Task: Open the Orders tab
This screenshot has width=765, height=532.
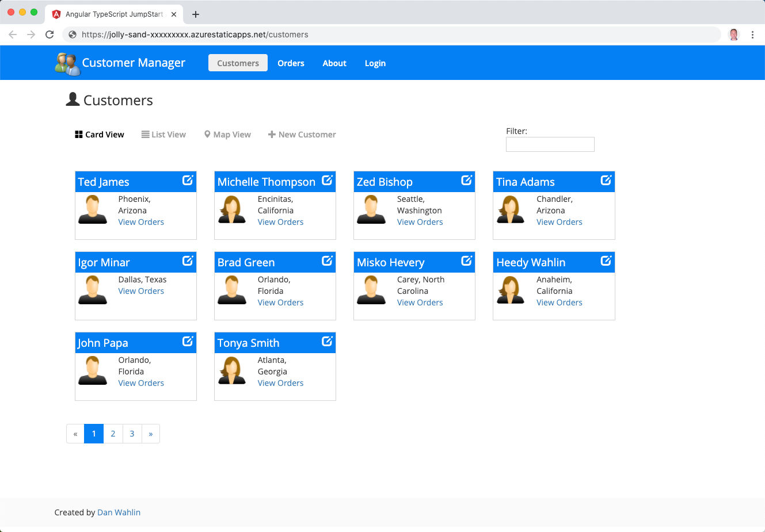Action: point(291,63)
